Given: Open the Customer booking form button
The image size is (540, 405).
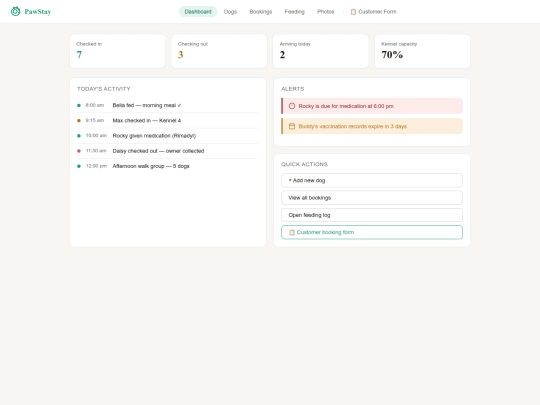Looking at the screenshot, I should [x=372, y=232].
